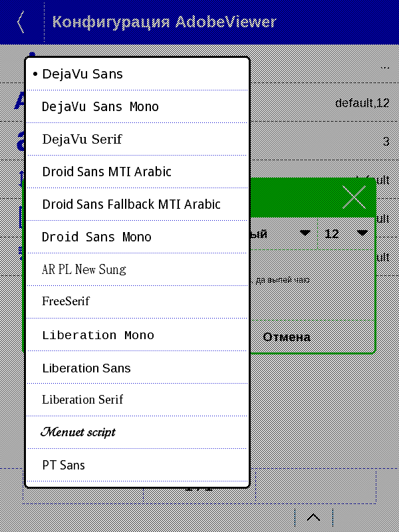
Task: Select Droid Sans MTI Arabic
Action: 138,172
